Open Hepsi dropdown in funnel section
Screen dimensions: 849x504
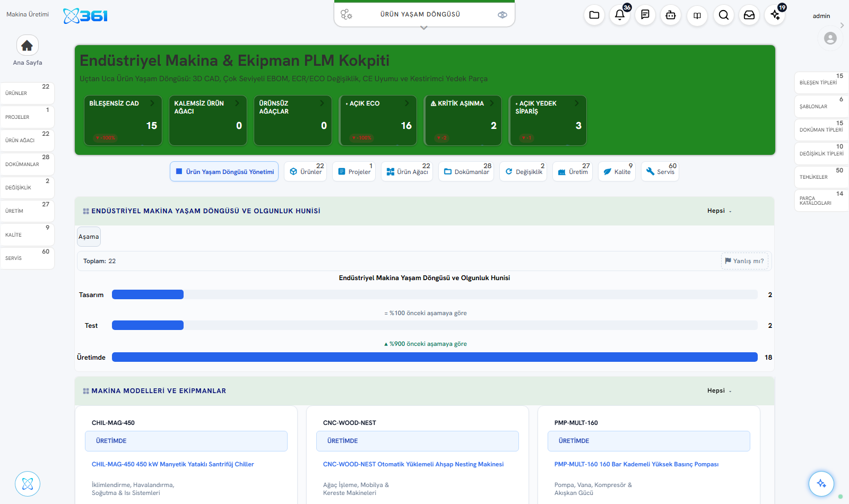click(x=720, y=211)
